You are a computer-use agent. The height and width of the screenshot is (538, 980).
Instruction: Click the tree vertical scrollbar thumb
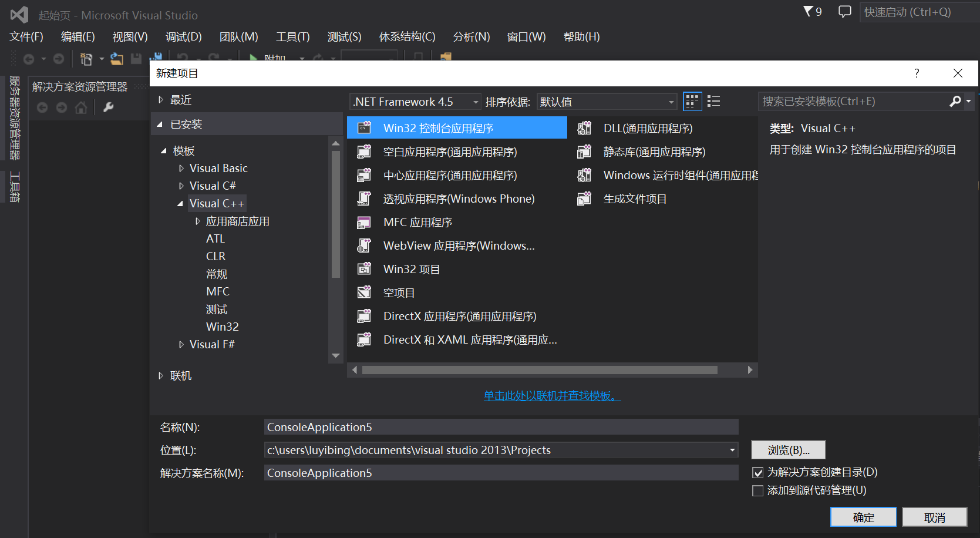(336, 214)
